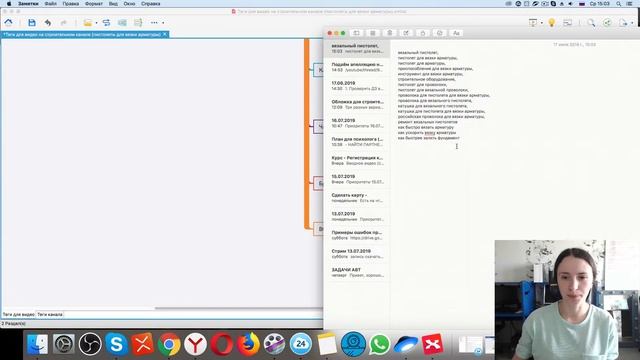Open the Aa text format button in Notes
The height and width of the screenshot is (360, 640).
pos(456,33)
